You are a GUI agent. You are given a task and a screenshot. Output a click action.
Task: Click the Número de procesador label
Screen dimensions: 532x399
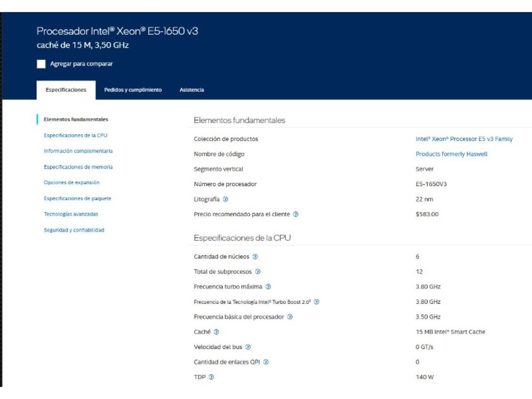225,184
